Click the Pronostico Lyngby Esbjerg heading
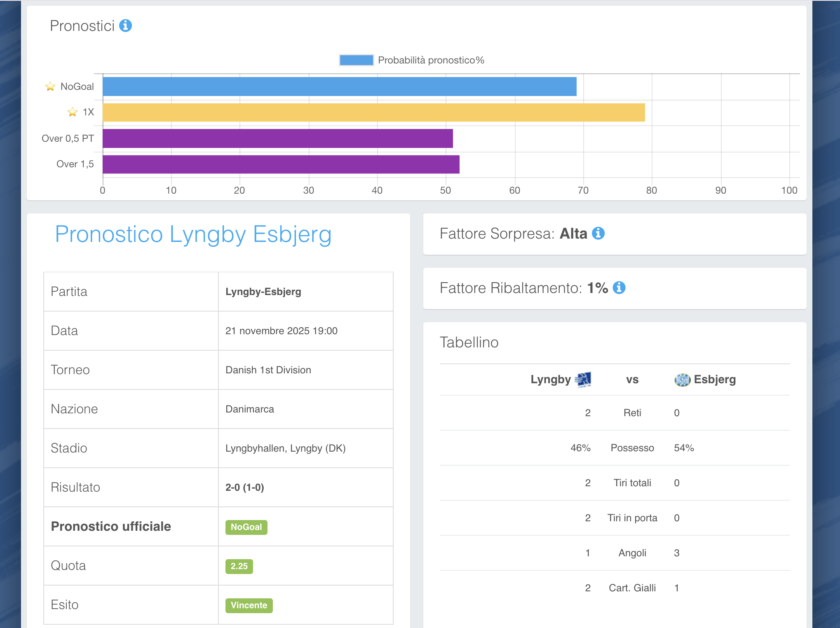The width and height of the screenshot is (840, 628). point(193,234)
